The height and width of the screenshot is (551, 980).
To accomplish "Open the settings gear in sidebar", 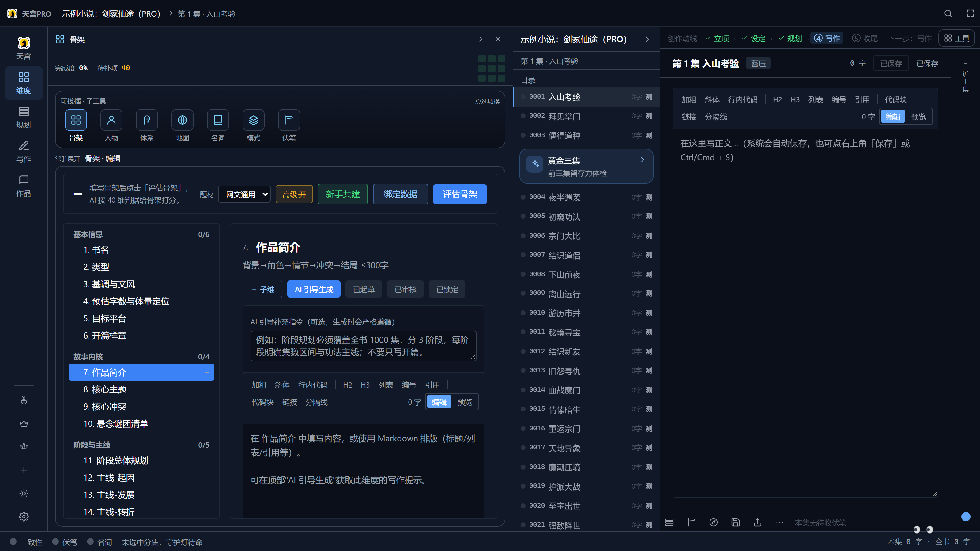I will (x=24, y=516).
